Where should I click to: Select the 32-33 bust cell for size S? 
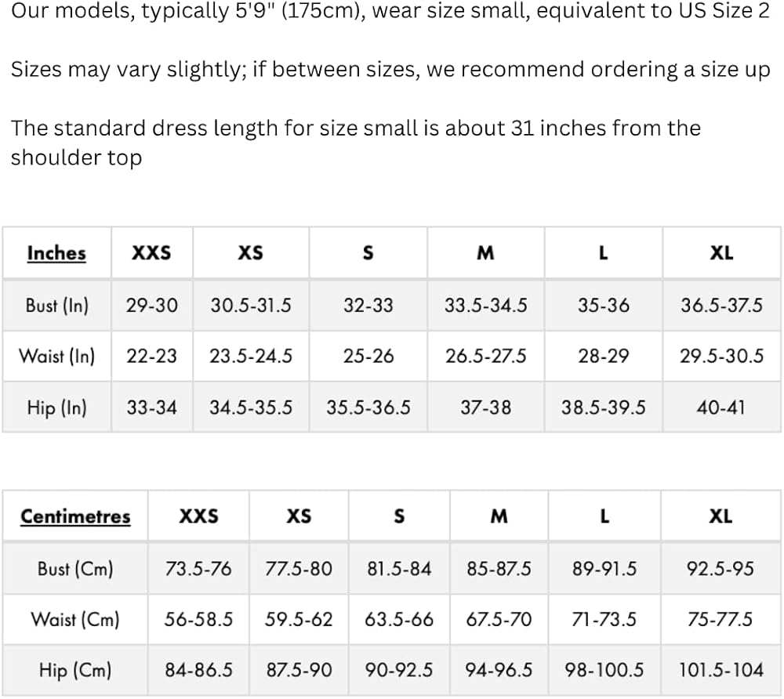coord(368,305)
